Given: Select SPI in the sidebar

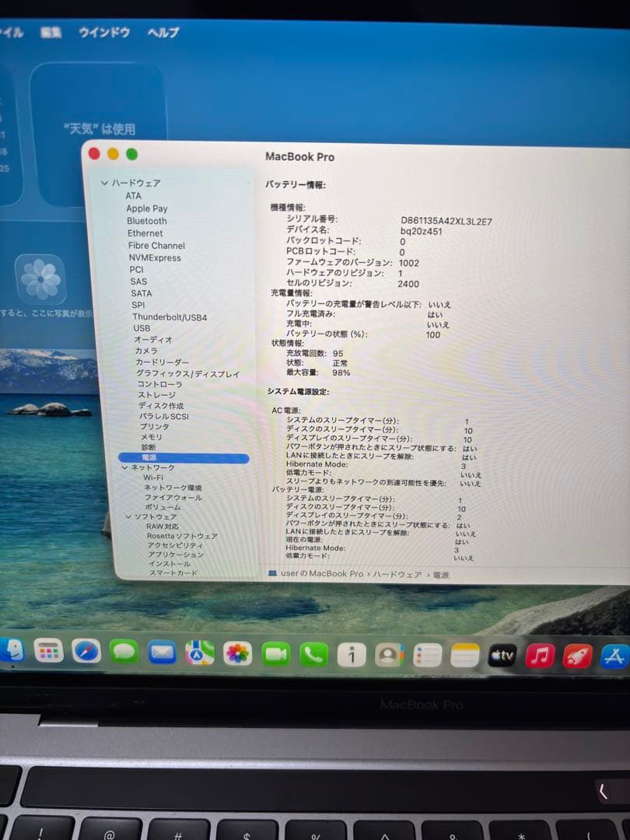Looking at the screenshot, I should tap(138, 305).
